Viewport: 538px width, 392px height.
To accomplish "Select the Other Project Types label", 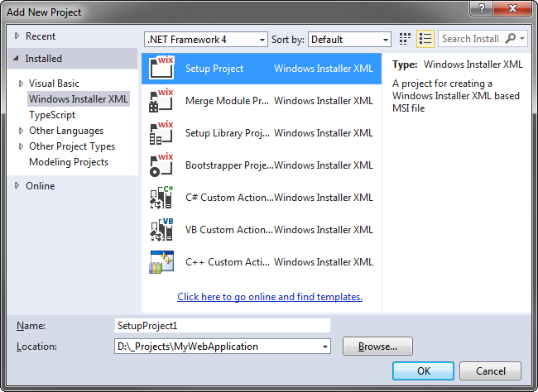I will click(x=72, y=146).
